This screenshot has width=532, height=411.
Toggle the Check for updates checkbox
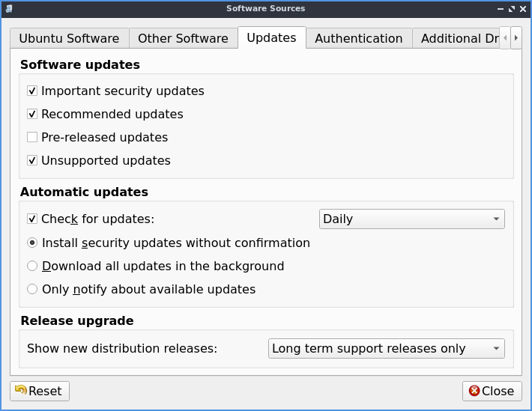click(32, 219)
